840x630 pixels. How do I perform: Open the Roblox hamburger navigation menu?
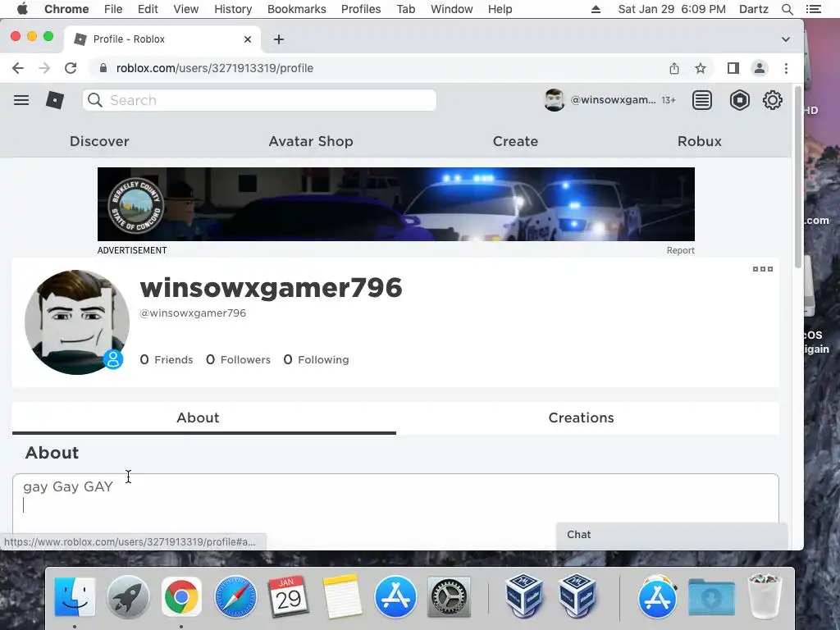[x=21, y=100]
